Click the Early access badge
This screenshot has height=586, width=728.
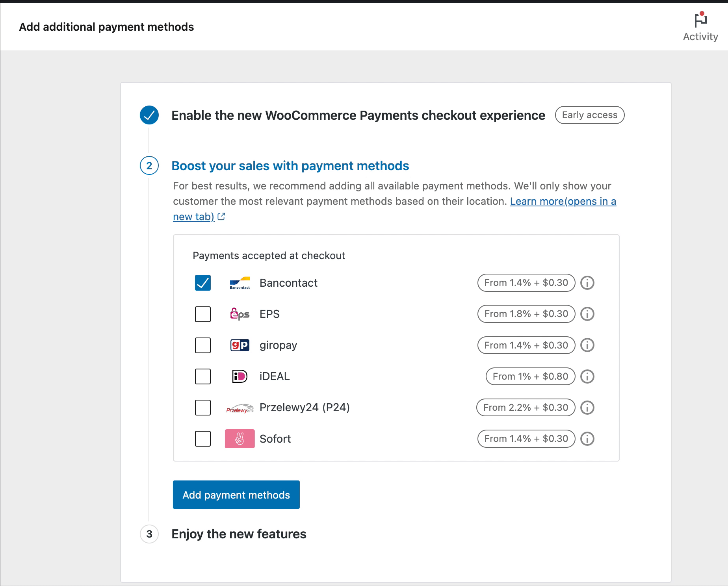(589, 115)
